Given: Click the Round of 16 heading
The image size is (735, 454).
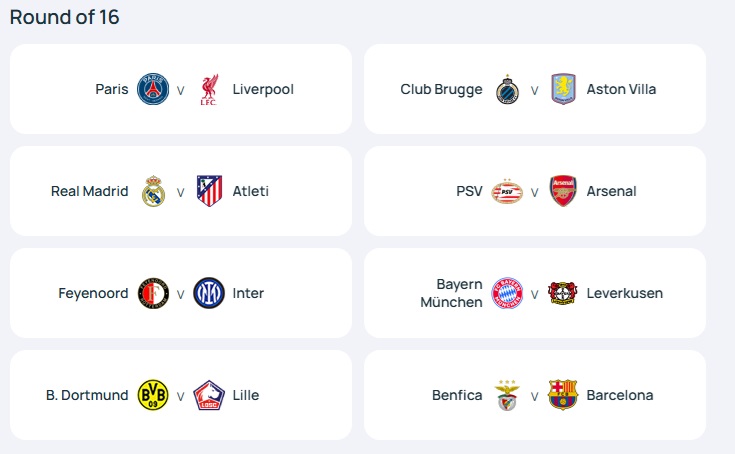Looking at the screenshot, I should coord(64,17).
